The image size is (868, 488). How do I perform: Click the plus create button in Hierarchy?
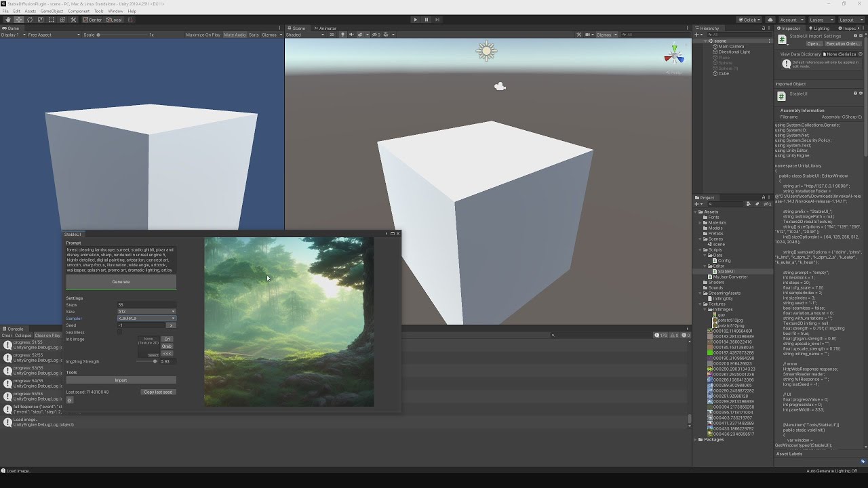tap(697, 35)
